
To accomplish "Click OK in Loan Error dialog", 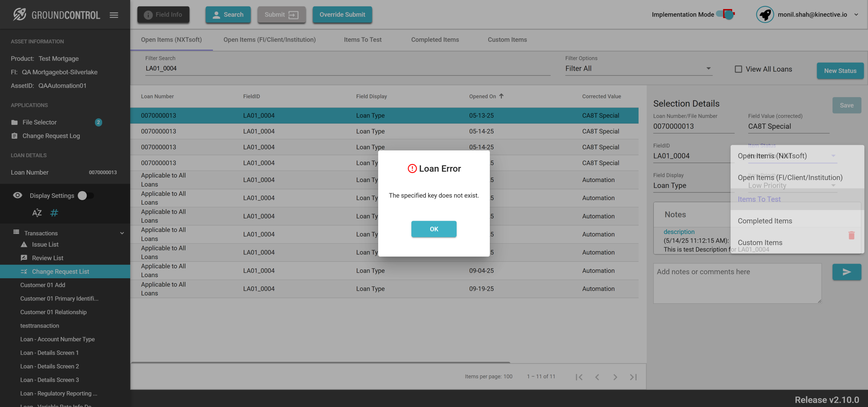I will (x=434, y=229).
